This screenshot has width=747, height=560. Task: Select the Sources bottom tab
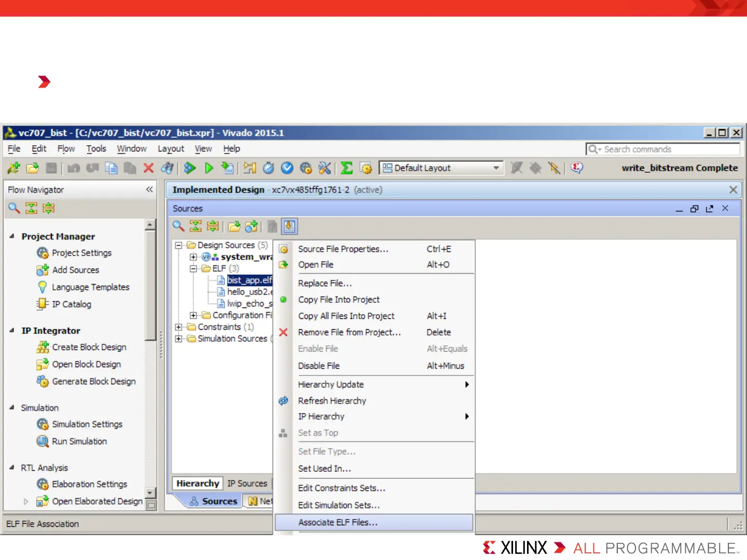tap(214, 501)
